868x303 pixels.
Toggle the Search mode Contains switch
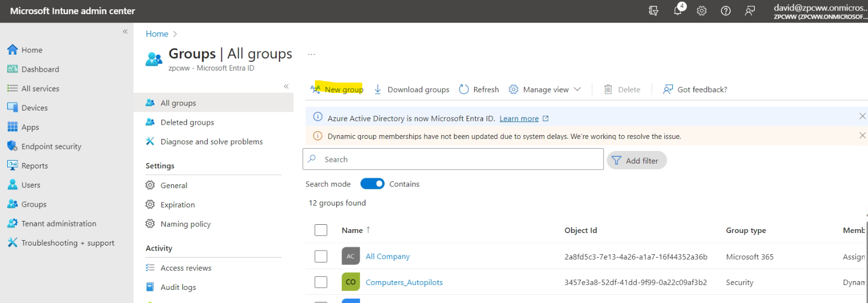(372, 184)
